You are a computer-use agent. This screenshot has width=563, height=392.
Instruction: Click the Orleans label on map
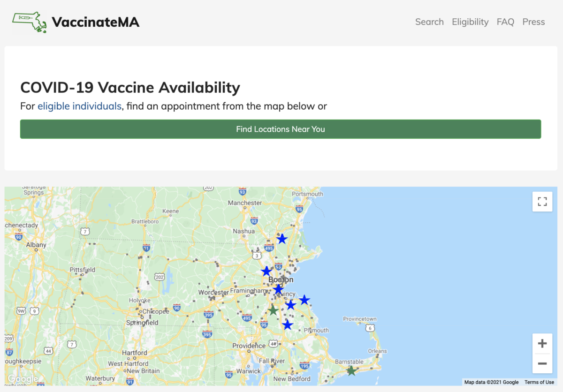(x=378, y=351)
